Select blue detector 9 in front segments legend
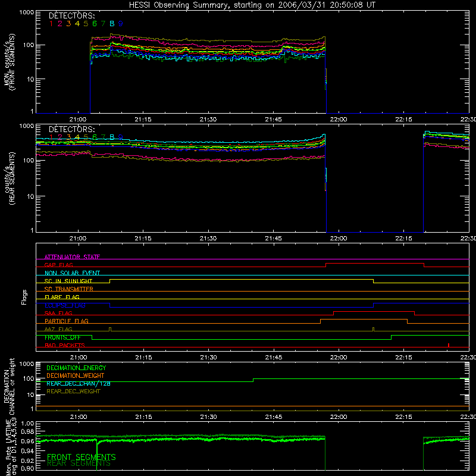The image size is (476, 476). click(121, 23)
